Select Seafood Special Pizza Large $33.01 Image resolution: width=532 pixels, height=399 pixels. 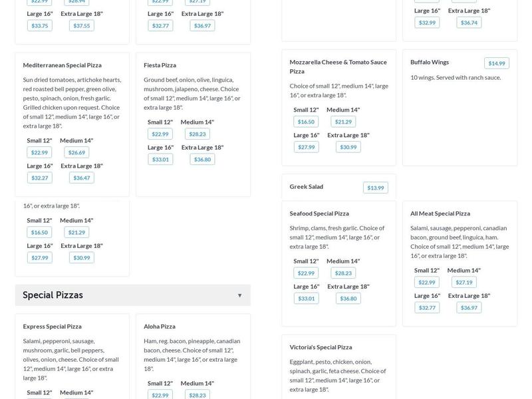point(306,299)
